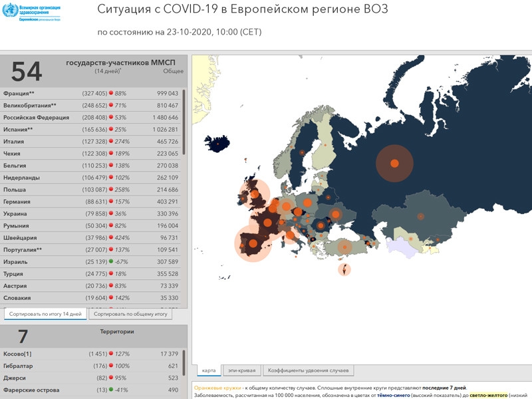Click the red trend dot beside Франция
Screen dimensions: 532x399
coord(111,94)
